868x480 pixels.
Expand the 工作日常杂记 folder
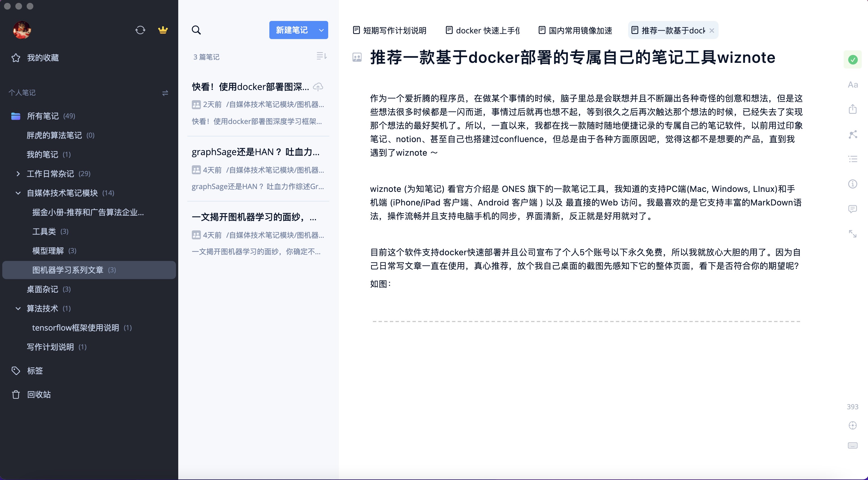pyautogui.click(x=18, y=173)
